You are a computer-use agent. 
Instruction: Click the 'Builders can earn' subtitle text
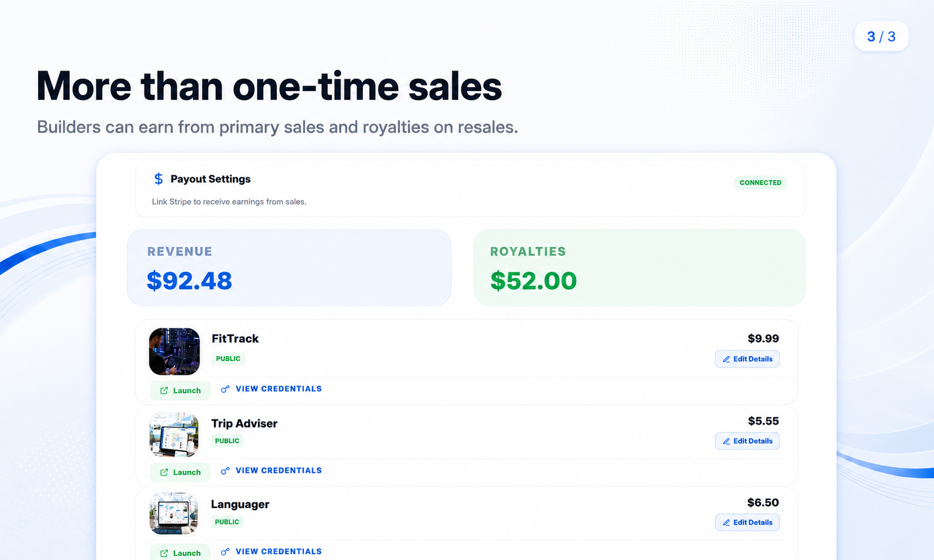277,127
